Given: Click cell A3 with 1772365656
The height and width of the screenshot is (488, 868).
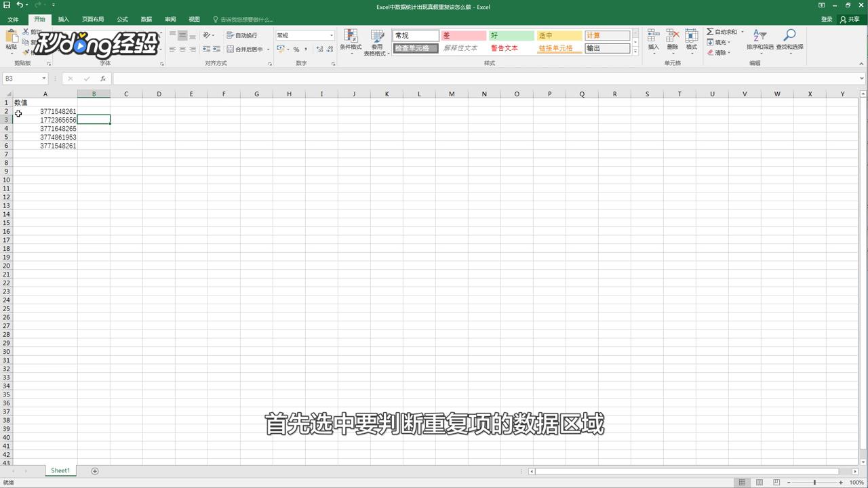Looking at the screenshot, I should [45, 120].
